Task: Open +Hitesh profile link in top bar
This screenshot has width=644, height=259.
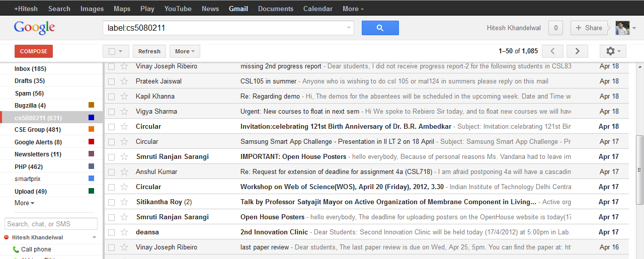Action: pyautogui.click(x=26, y=9)
